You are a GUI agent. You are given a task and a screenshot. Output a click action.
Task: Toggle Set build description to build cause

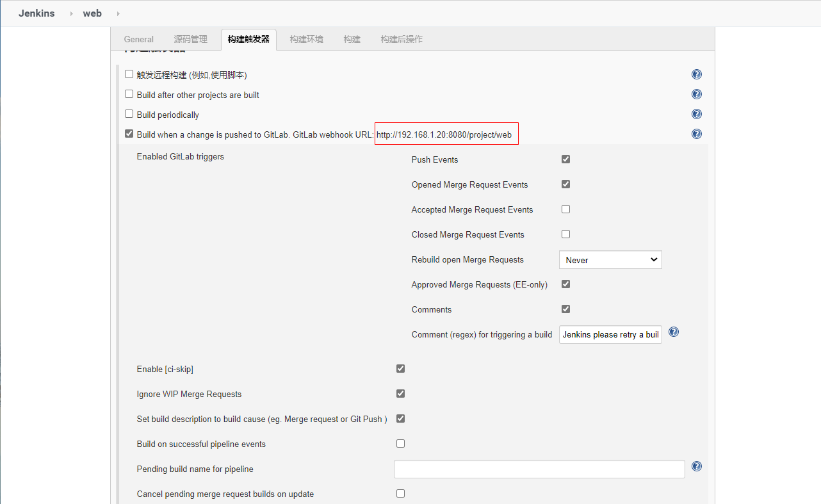(401, 418)
